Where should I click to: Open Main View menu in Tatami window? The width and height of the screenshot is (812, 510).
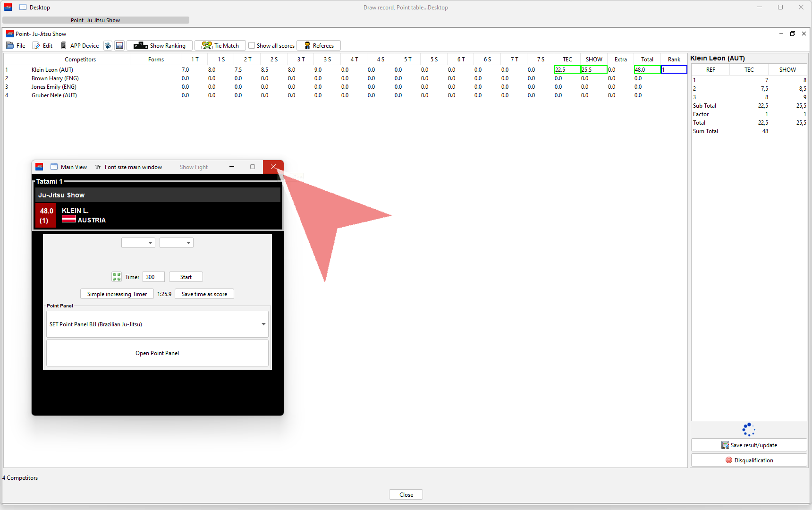(69, 167)
